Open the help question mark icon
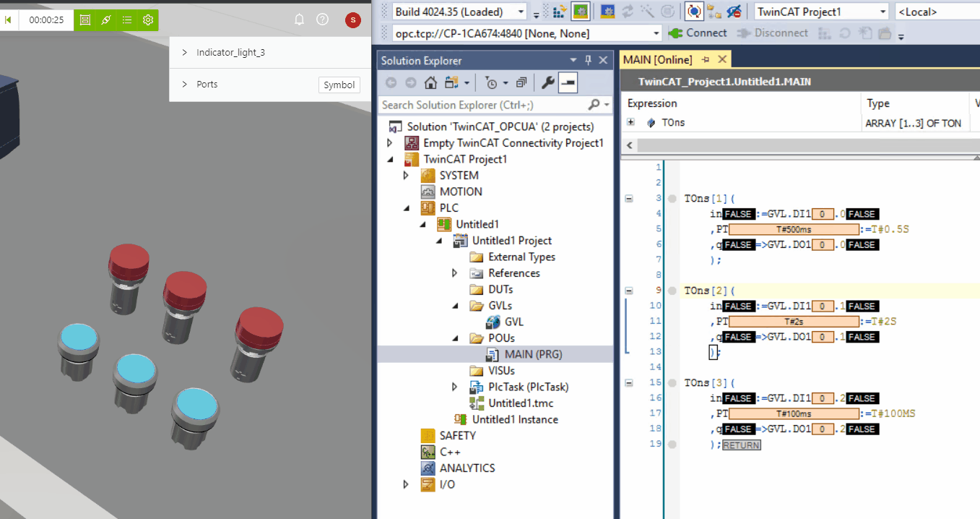 [323, 20]
